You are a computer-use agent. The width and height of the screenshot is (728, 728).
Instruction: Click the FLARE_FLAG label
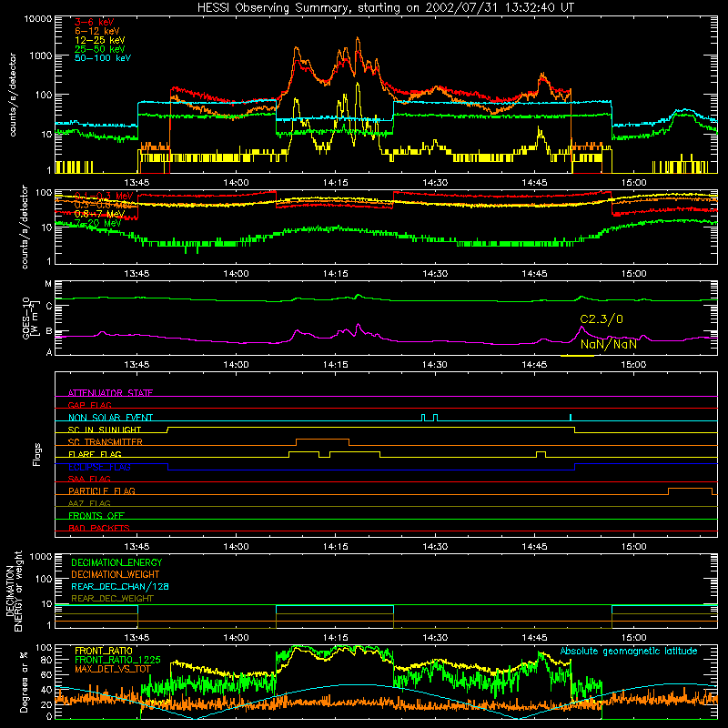(95, 454)
